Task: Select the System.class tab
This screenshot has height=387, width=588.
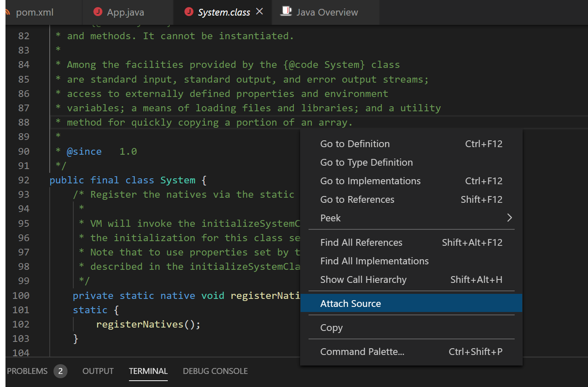Action: [224, 12]
